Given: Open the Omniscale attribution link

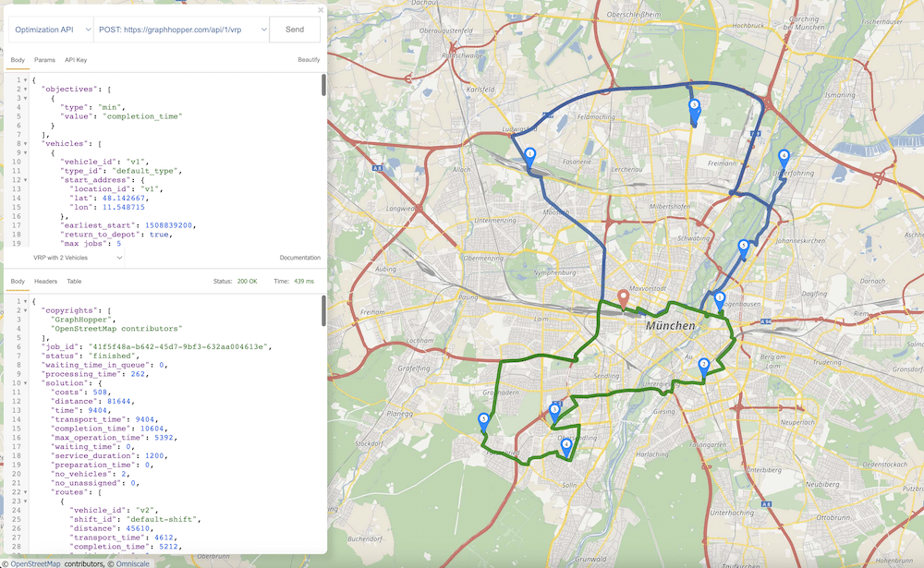Looking at the screenshot, I should click(132, 564).
